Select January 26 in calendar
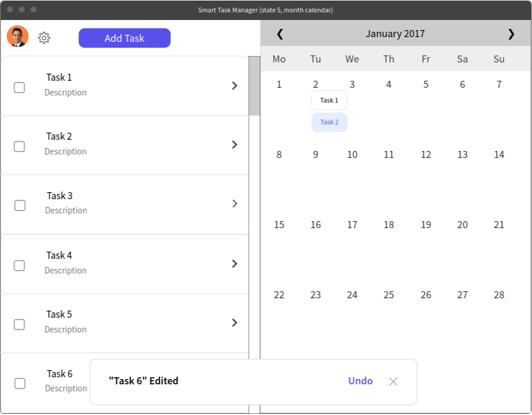Image resolution: width=532 pixels, height=415 pixels. pyautogui.click(x=426, y=295)
